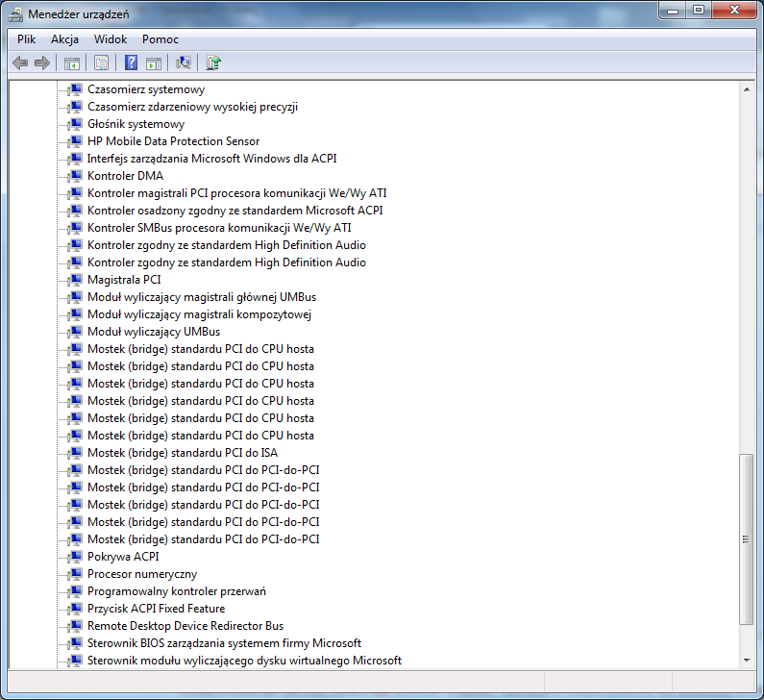Select Sterownik BIOS zarządzania systemem firmy Microsoft
This screenshot has height=700, width=764.
tap(224, 643)
